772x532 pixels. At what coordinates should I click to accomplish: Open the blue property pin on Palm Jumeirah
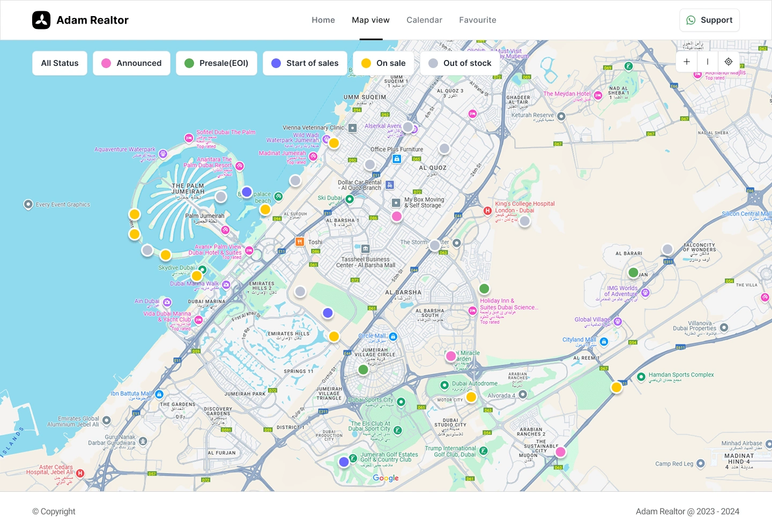(x=247, y=192)
